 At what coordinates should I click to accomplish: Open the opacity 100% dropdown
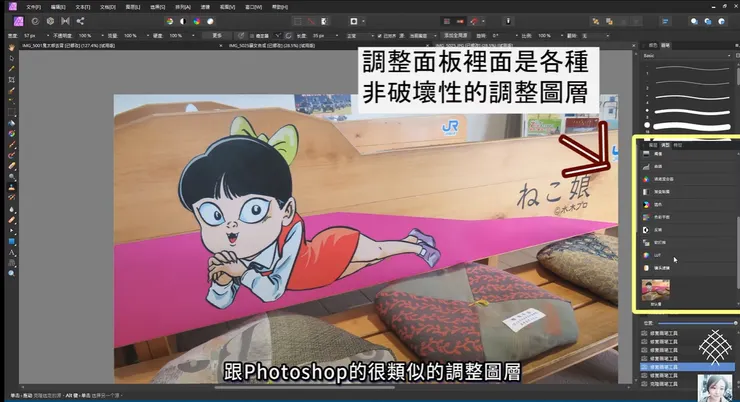[x=102, y=36]
